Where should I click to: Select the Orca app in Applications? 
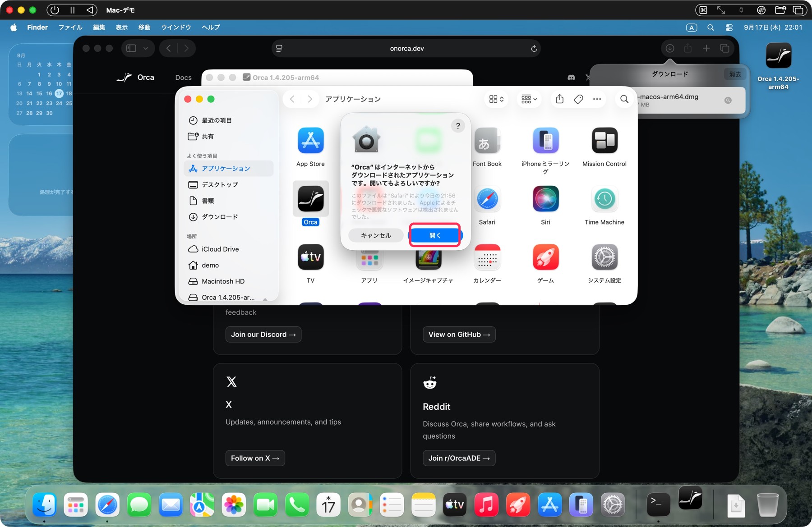(x=310, y=199)
